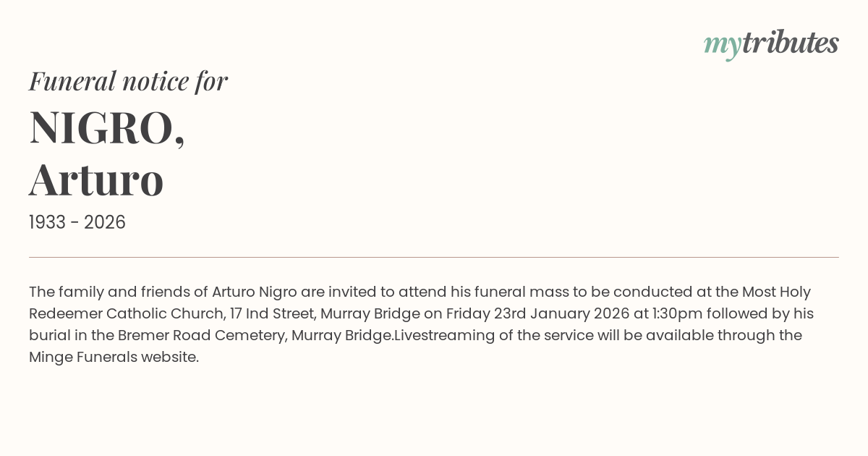Click "Most Holy" at end of first line
Viewport: 868px width, 456px height.
(776, 292)
